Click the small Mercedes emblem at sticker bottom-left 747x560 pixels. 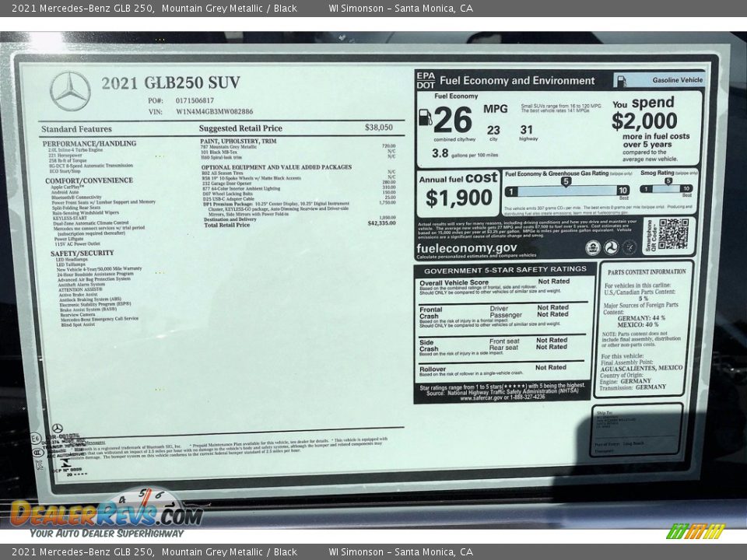57,429
